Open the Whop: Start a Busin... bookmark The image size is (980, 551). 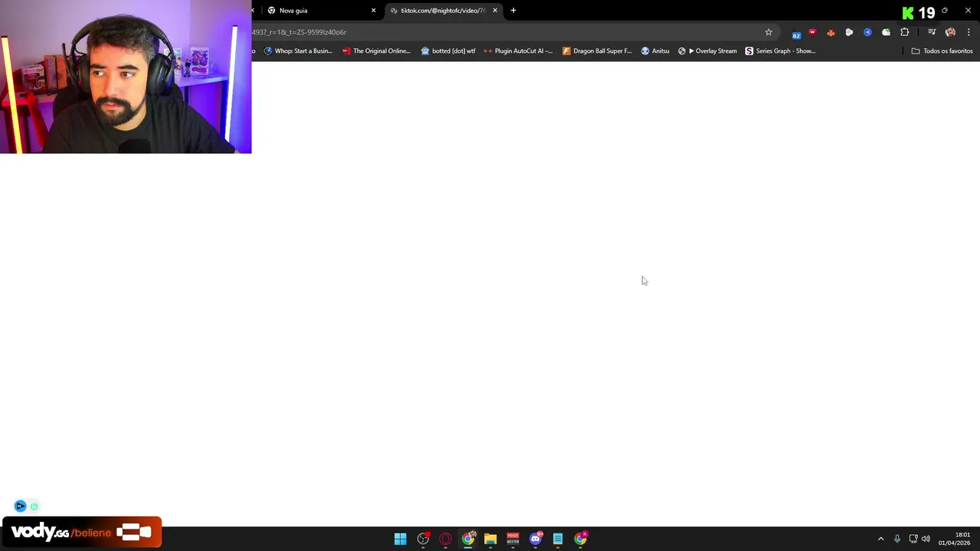click(x=299, y=51)
